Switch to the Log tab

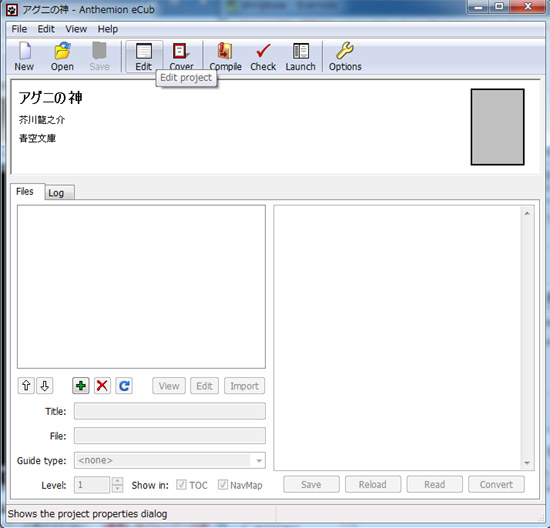point(56,193)
